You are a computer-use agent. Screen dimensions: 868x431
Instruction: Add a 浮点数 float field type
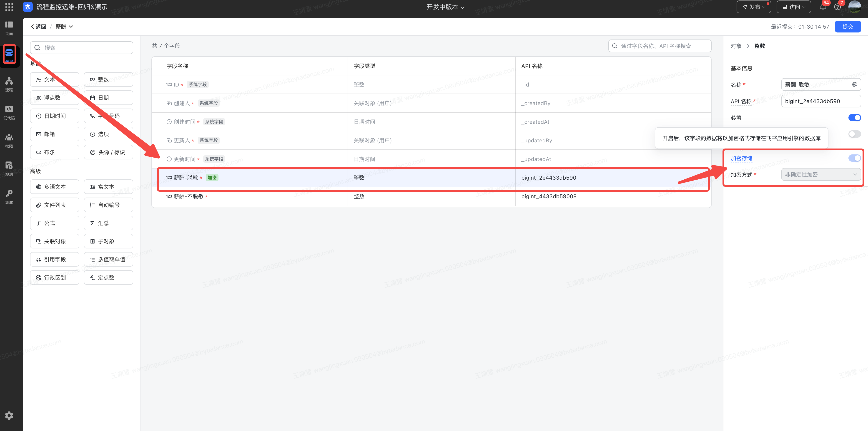(55, 98)
